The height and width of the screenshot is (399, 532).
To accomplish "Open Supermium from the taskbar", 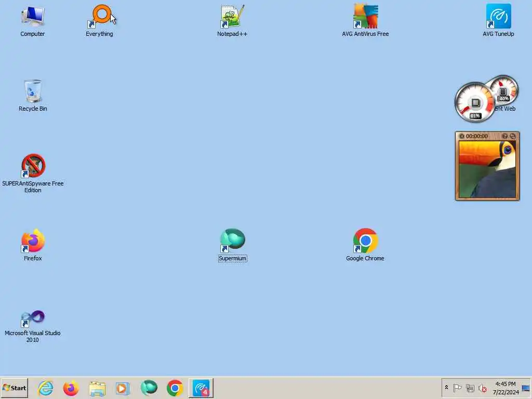I will (149, 388).
